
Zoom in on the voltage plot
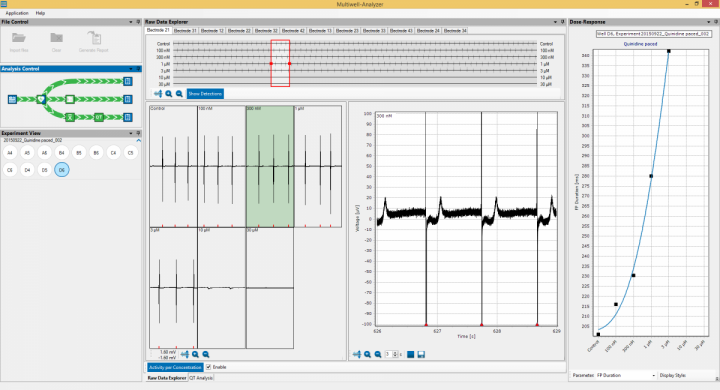click(x=367, y=354)
